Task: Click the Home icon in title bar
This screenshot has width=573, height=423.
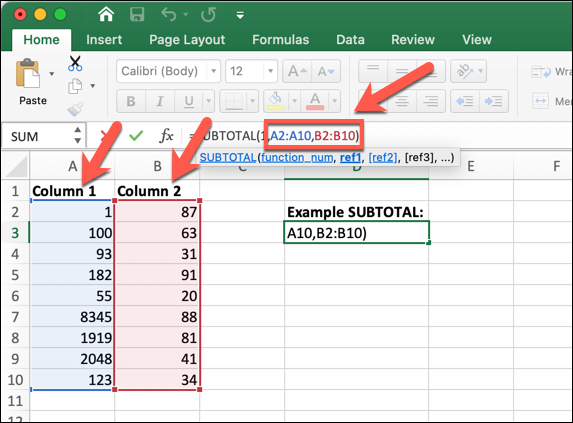Action: [x=106, y=15]
